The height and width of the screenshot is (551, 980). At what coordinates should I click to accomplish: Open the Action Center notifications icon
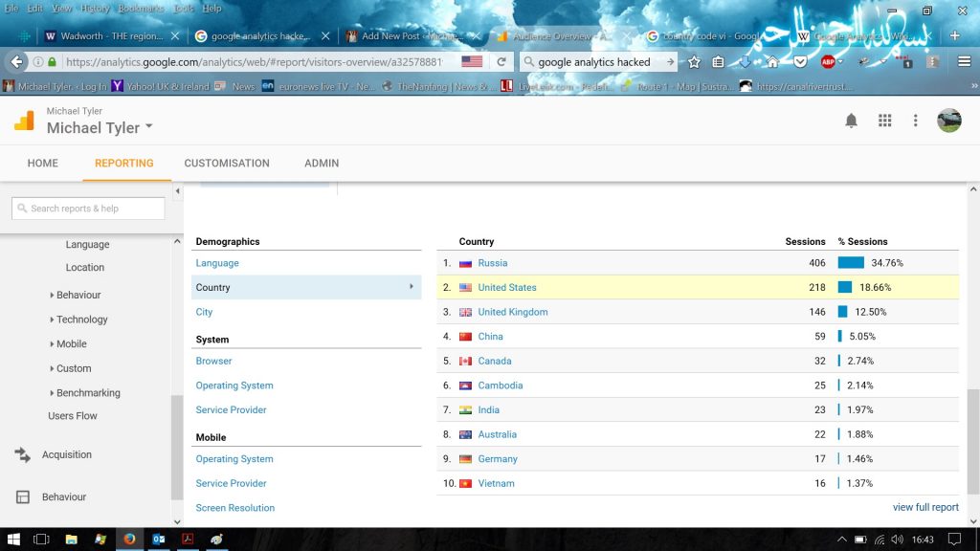(x=954, y=540)
